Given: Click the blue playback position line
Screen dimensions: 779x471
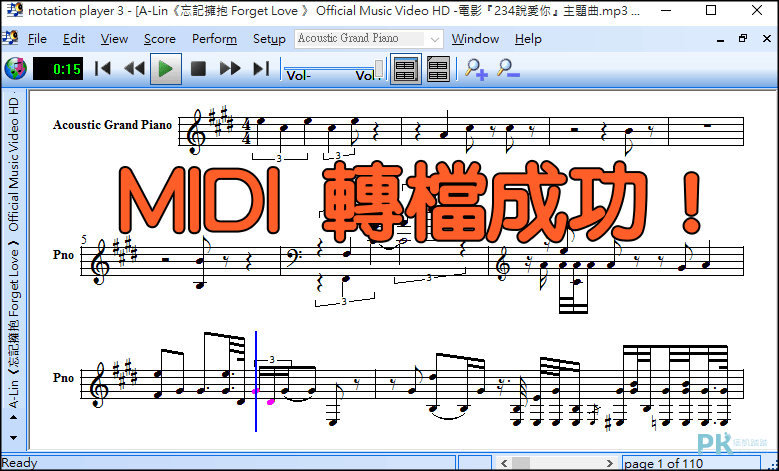Looking at the screenshot, I should pyautogui.click(x=256, y=381).
